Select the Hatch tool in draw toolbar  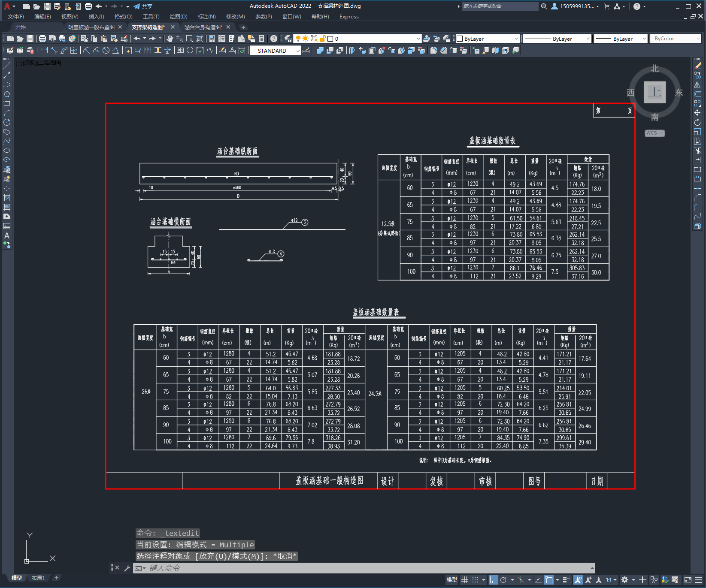tap(7, 198)
